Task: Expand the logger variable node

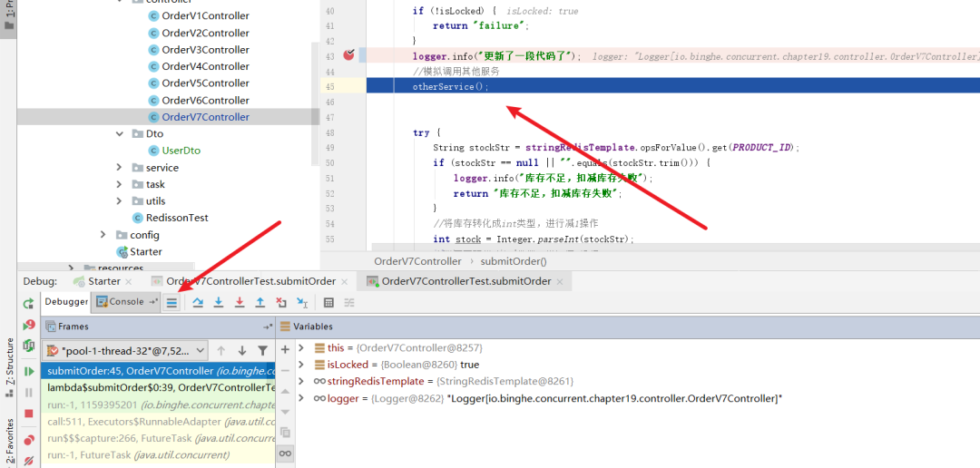Action: click(301, 398)
